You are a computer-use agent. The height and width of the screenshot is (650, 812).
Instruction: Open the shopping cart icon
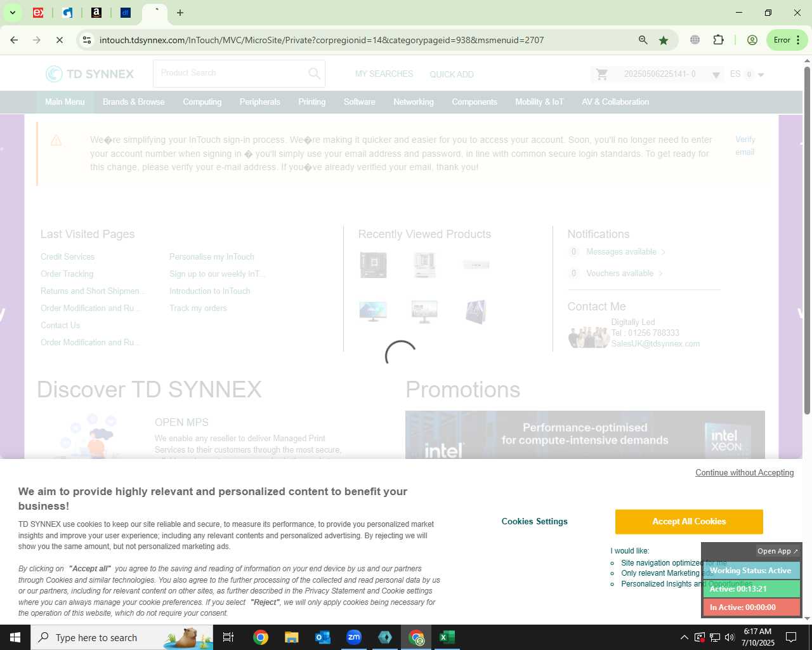pyautogui.click(x=602, y=74)
